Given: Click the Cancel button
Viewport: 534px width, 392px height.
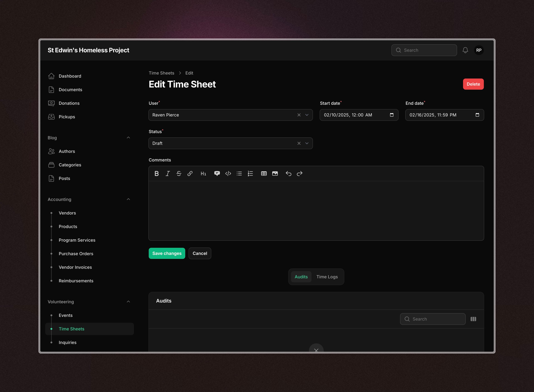Looking at the screenshot, I should click(x=200, y=253).
